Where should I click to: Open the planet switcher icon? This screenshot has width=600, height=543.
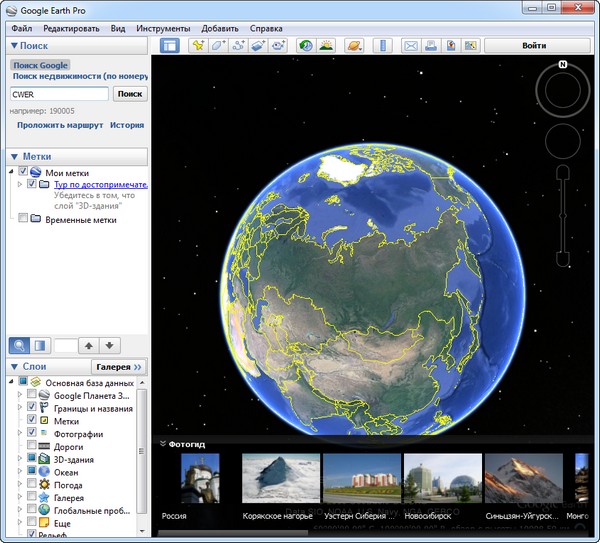click(x=354, y=46)
